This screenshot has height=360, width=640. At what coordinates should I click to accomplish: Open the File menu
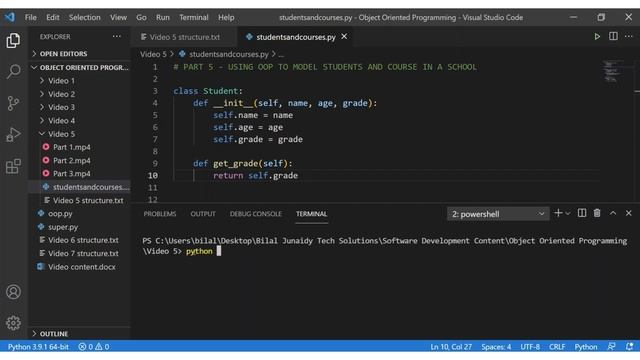pos(31,18)
